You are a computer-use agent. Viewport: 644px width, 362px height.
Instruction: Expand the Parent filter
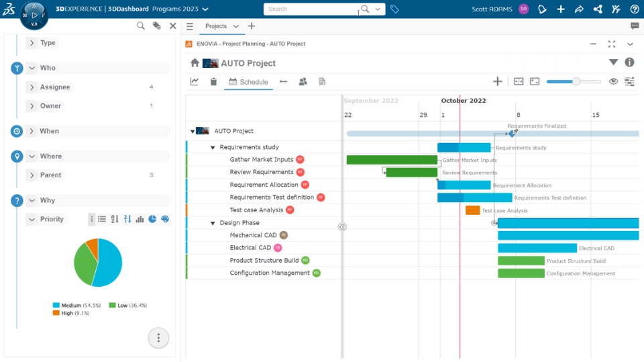pyautogui.click(x=32, y=175)
